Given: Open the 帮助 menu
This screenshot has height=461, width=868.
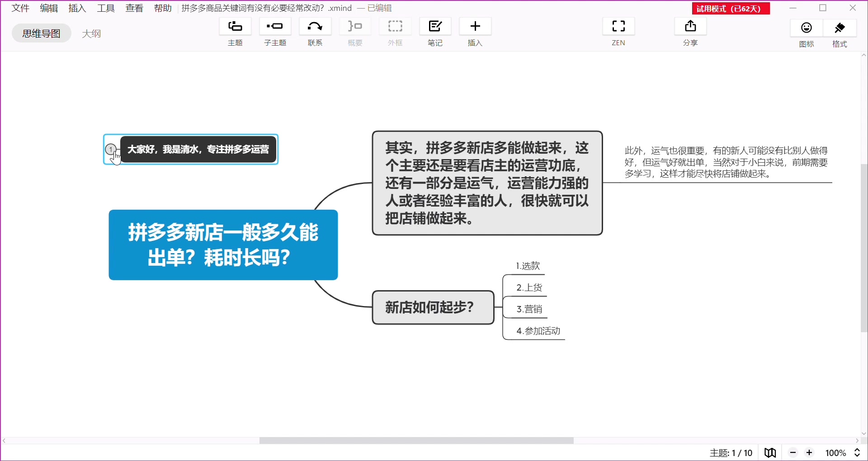Looking at the screenshot, I should point(163,8).
